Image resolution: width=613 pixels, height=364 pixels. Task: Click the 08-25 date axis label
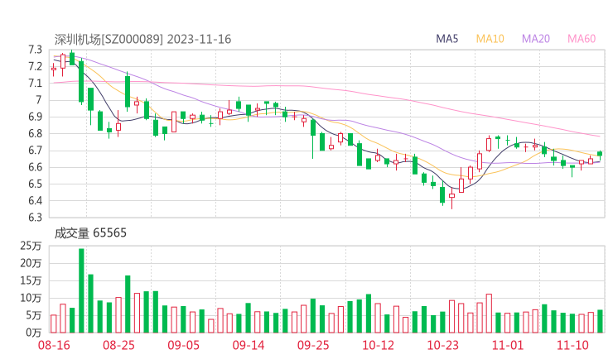[x=118, y=345]
